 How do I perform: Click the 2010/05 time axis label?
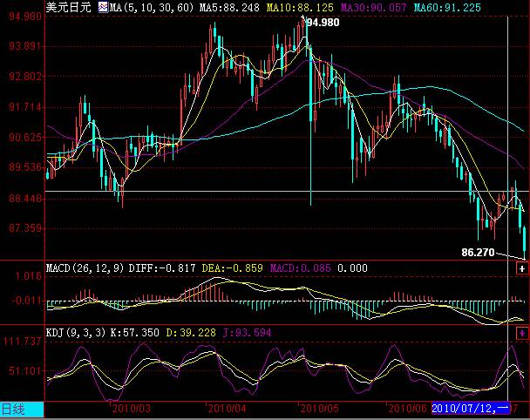point(319,409)
